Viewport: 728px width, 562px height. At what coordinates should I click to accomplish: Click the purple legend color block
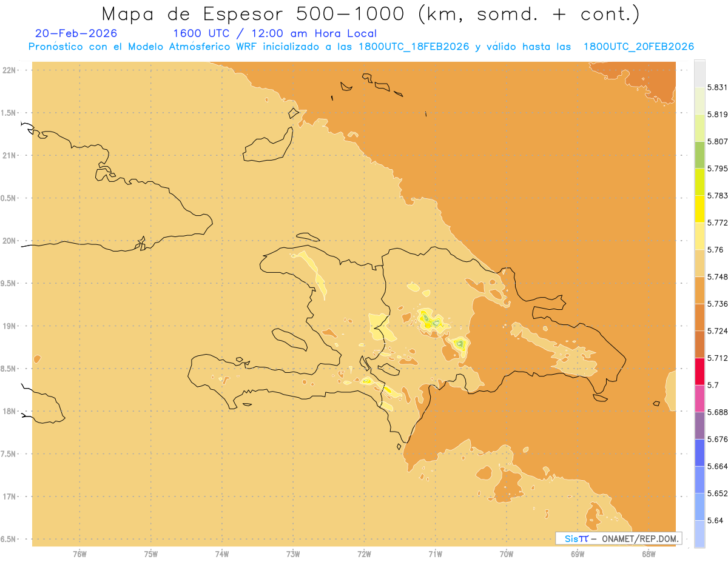[x=699, y=426]
